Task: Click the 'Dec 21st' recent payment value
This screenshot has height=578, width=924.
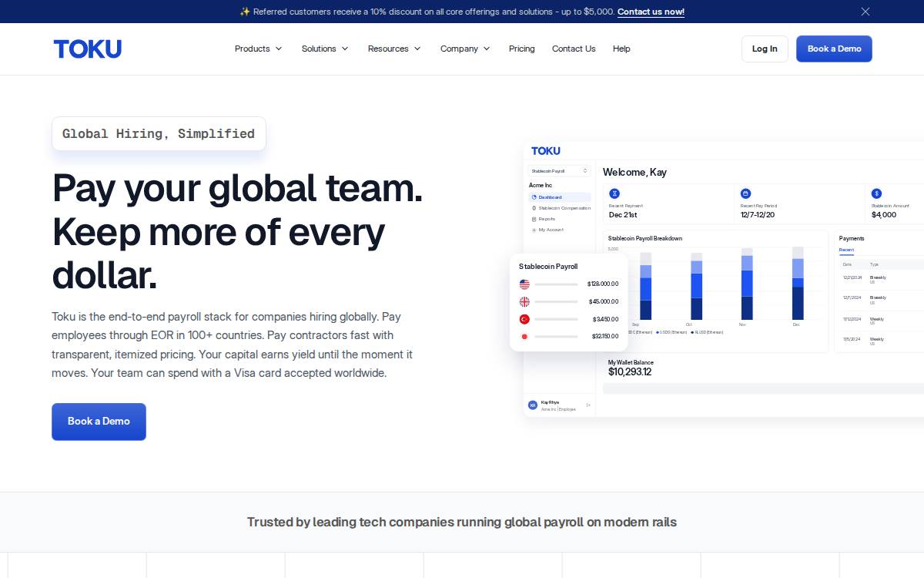Action: [623, 215]
